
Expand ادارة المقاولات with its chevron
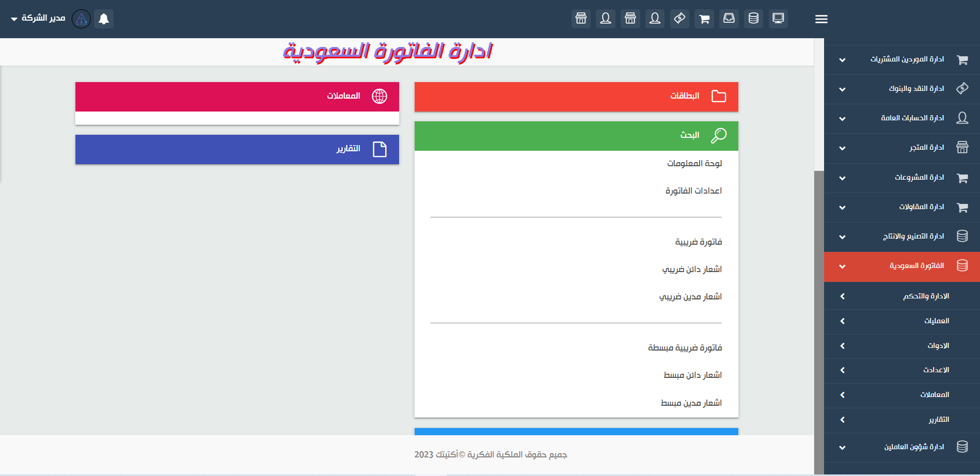[843, 208]
